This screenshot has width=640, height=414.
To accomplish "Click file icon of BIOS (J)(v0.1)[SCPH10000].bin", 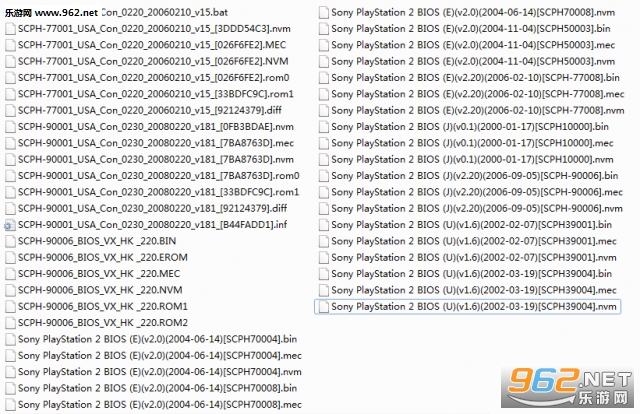I will [324, 127].
